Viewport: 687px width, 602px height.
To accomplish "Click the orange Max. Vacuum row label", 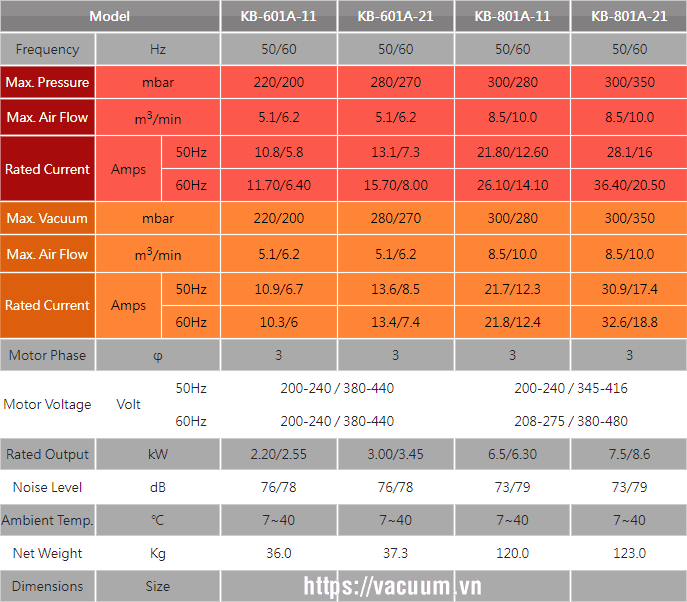I will coord(47,218).
